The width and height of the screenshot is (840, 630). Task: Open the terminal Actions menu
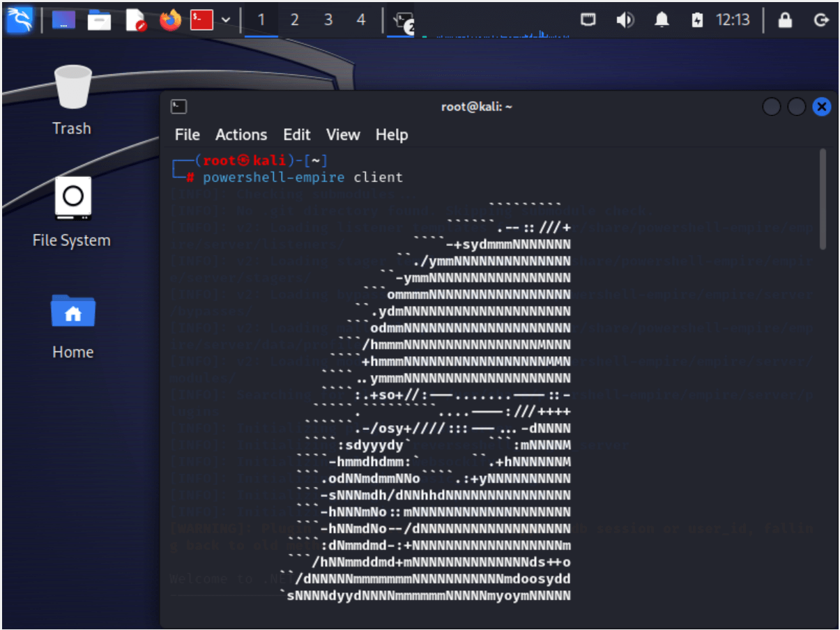(x=241, y=135)
